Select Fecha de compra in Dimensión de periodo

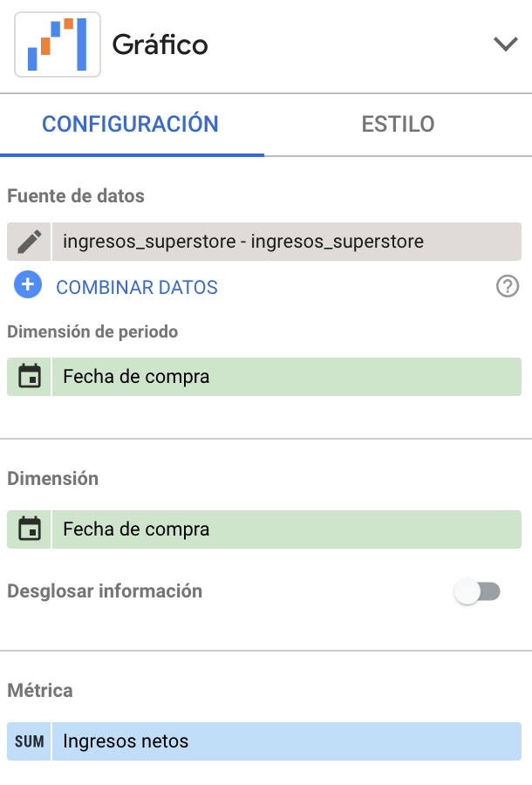click(x=286, y=377)
